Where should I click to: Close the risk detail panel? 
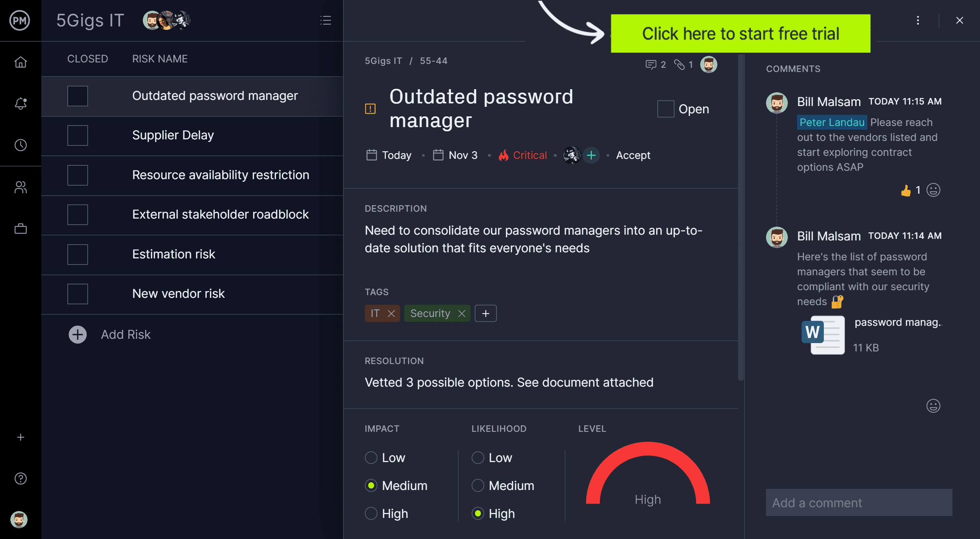959,20
